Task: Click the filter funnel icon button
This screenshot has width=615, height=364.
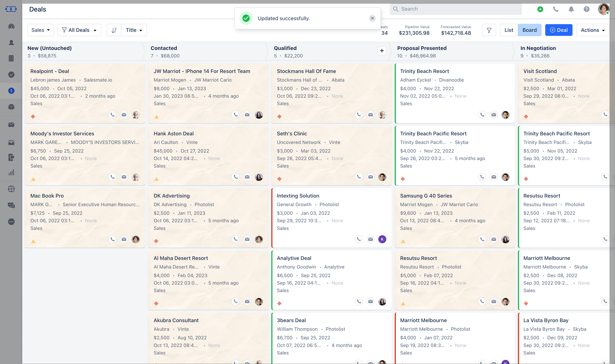Action: pos(489,30)
